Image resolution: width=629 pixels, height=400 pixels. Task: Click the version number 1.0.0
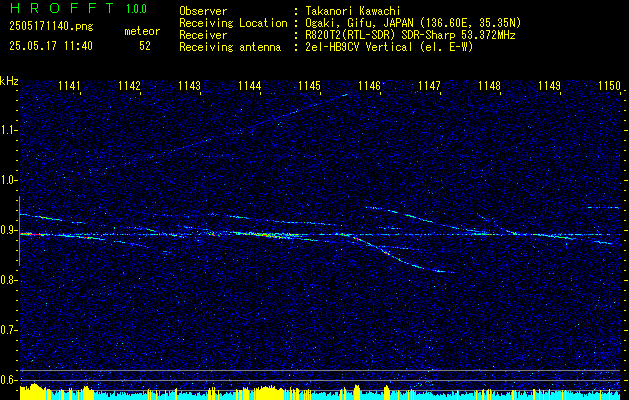point(136,8)
